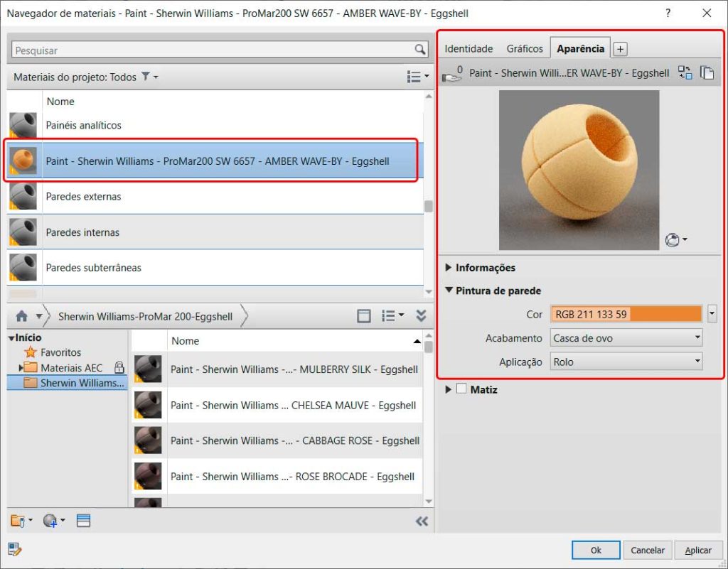Click the Paredes externas material thumbnail
Screen dimensions: 728x569
(x=23, y=197)
